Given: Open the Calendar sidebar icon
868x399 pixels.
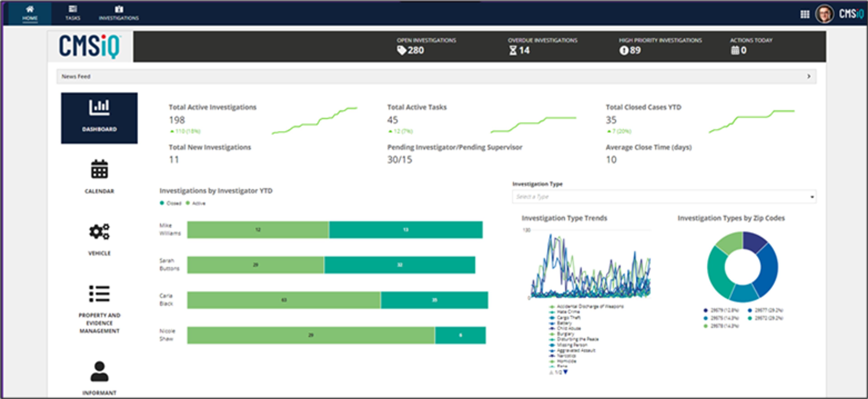Looking at the screenshot, I should coord(99,169).
